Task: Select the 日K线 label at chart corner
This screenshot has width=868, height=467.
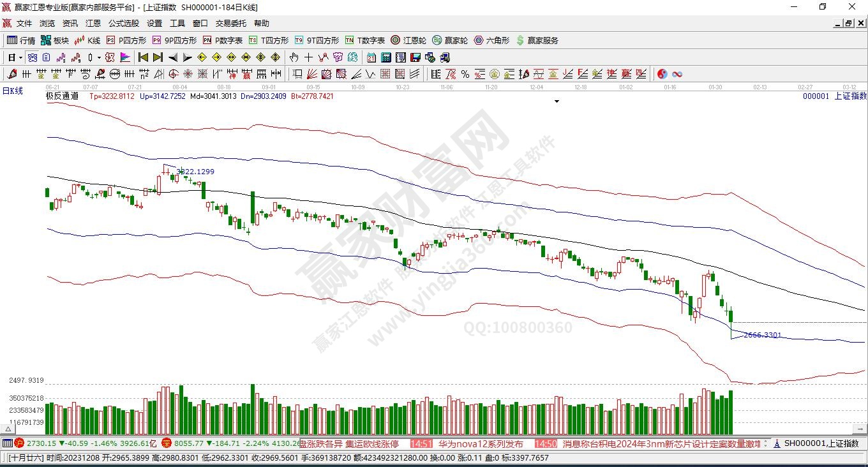Action: [12, 91]
